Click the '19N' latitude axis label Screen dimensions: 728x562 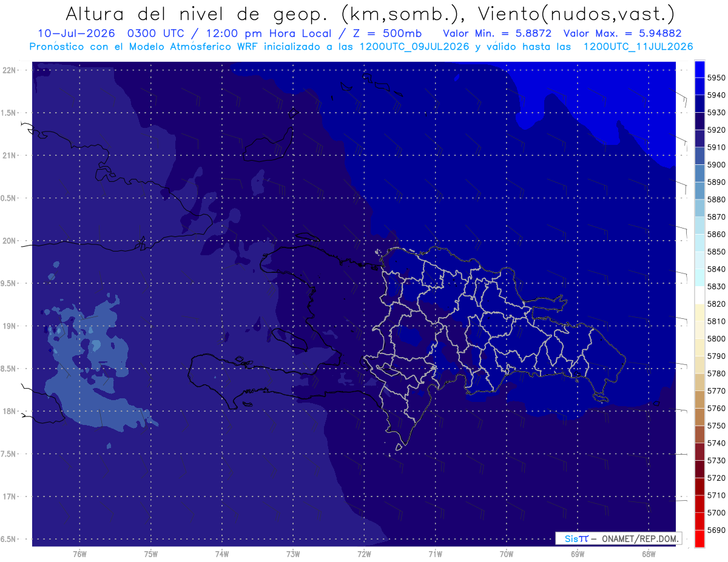click(9, 326)
